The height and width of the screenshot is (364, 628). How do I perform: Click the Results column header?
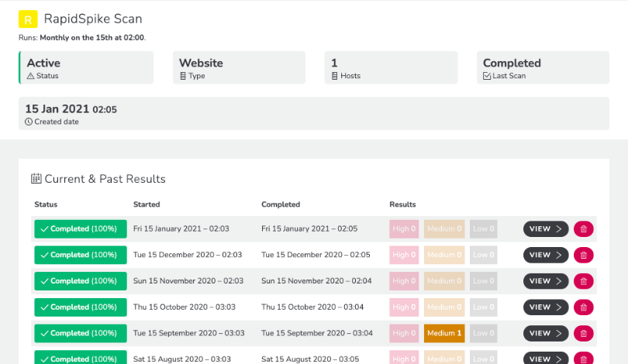coord(402,204)
